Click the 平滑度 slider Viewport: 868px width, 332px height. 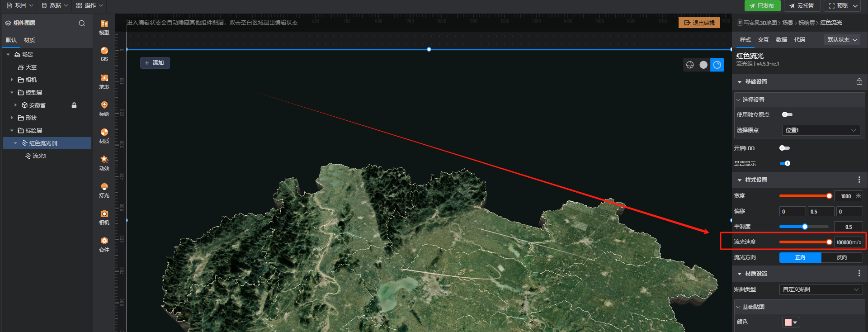click(805, 227)
